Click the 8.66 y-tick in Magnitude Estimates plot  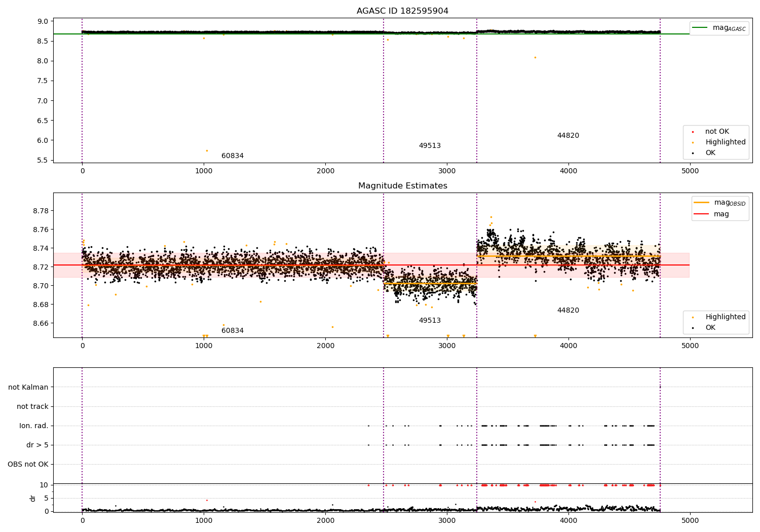[41, 324]
